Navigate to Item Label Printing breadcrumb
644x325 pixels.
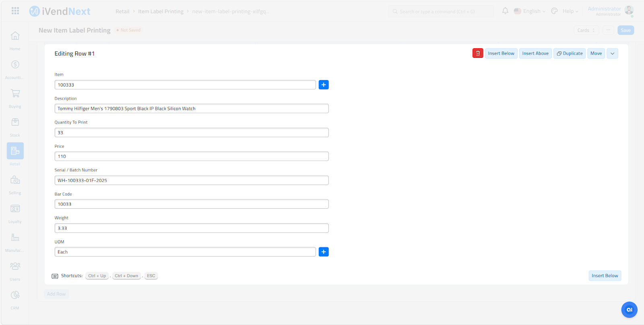point(161,11)
